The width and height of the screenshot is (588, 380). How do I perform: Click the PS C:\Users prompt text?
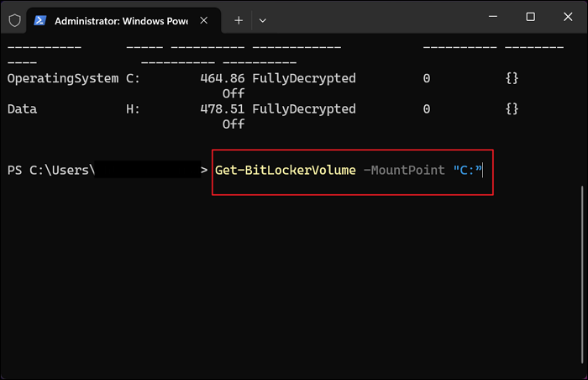pos(50,171)
